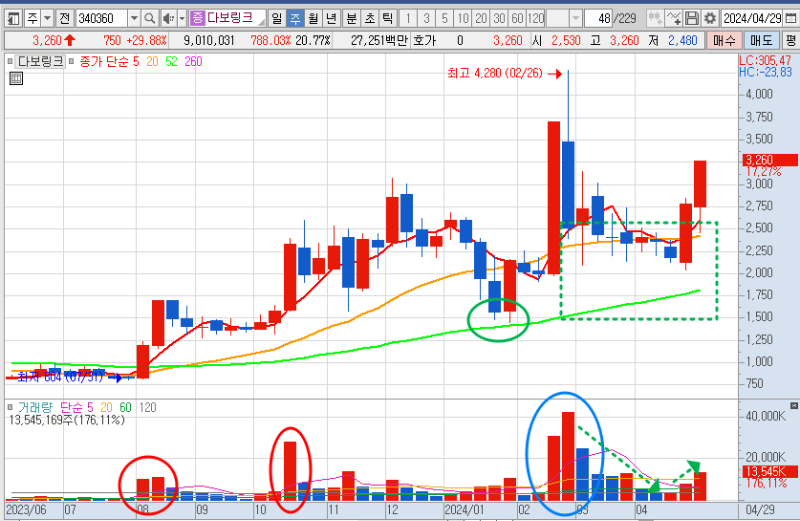Select monthly (월) chart period
800x521 pixels.
tap(313, 19)
